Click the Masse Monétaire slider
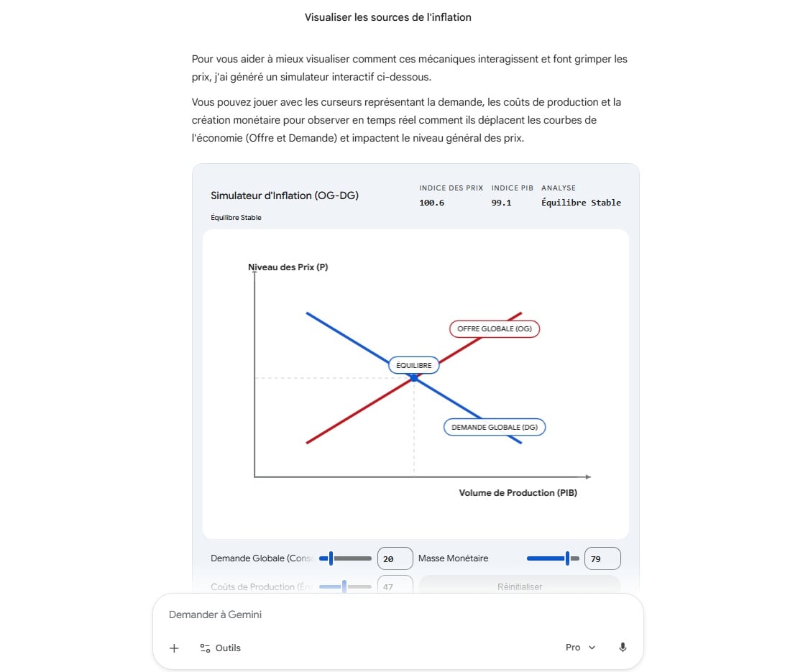 (553, 558)
